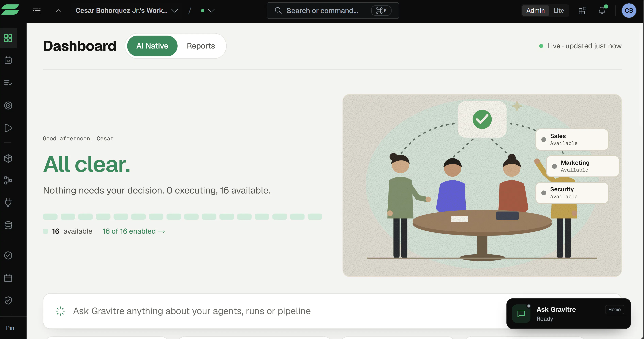The width and height of the screenshot is (644, 339).
Task: Switch to Admin mode
Action: click(x=535, y=11)
